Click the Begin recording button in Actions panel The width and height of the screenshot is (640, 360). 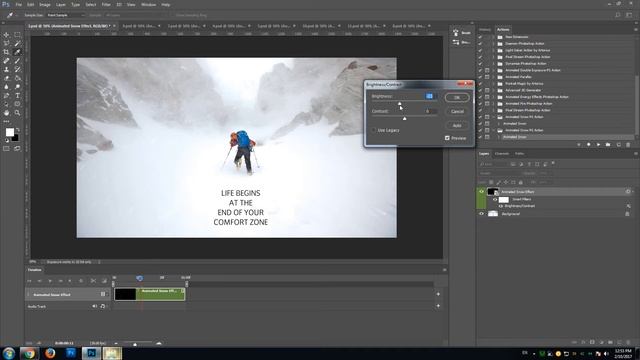point(588,144)
